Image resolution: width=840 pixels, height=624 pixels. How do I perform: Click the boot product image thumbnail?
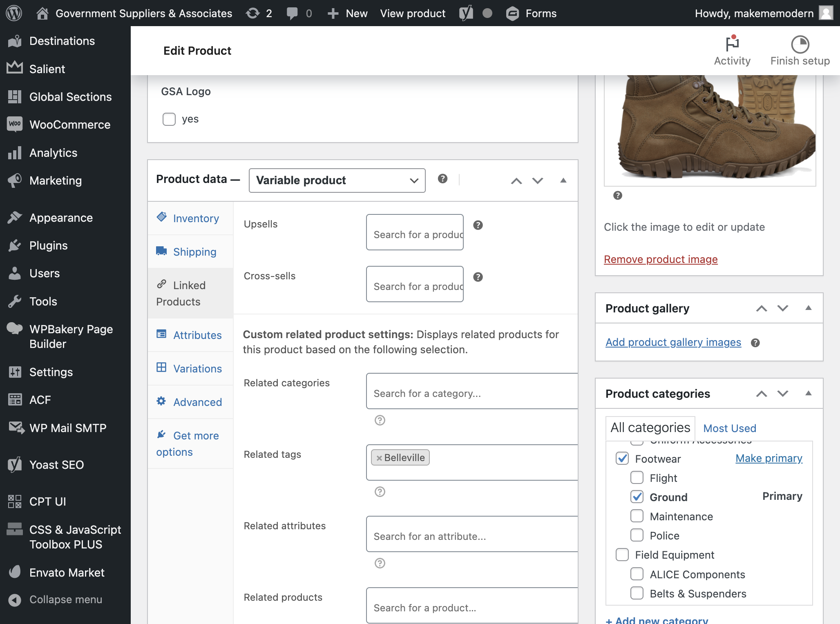coord(710,130)
